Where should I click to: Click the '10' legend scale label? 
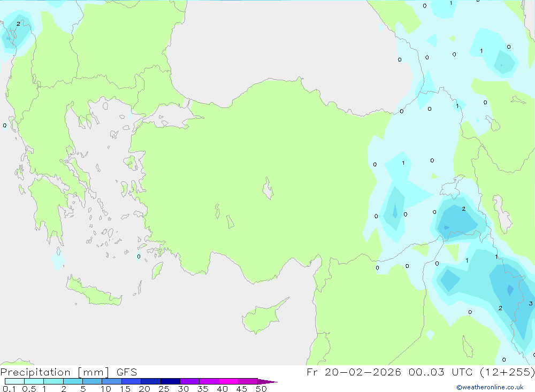point(106,389)
